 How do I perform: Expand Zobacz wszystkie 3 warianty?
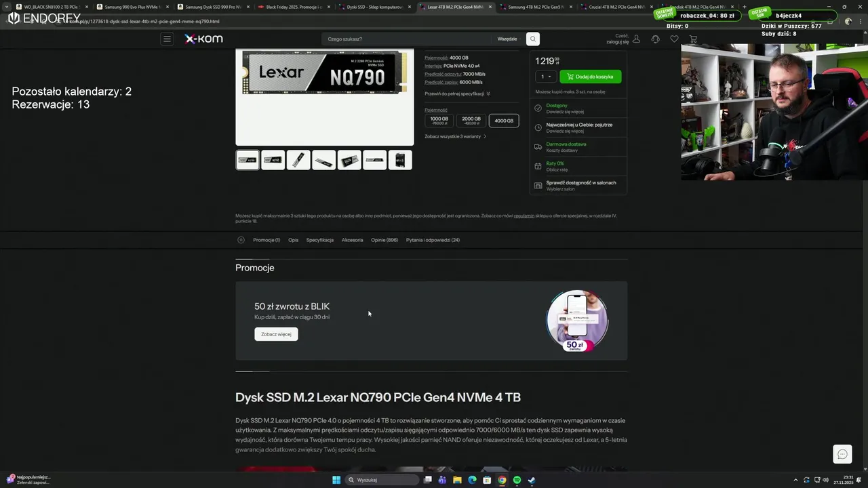pos(455,136)
